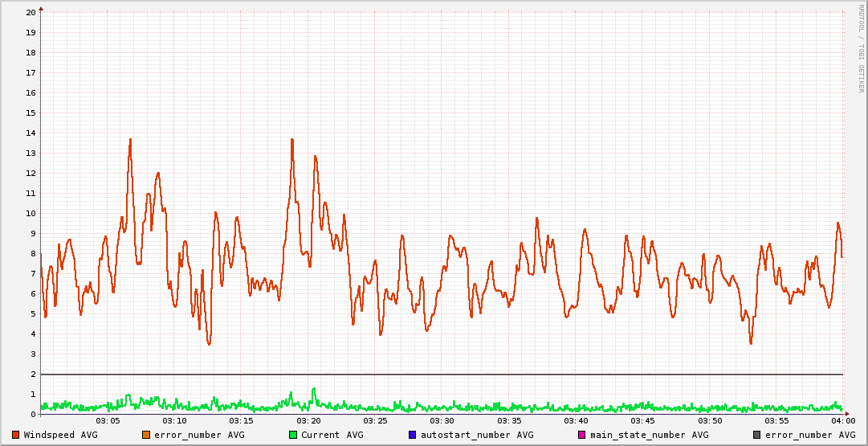868x446 pixels.
Task: Click the RRDTOOL / TOBI OETIKER watermark
Action: (861, 48)
